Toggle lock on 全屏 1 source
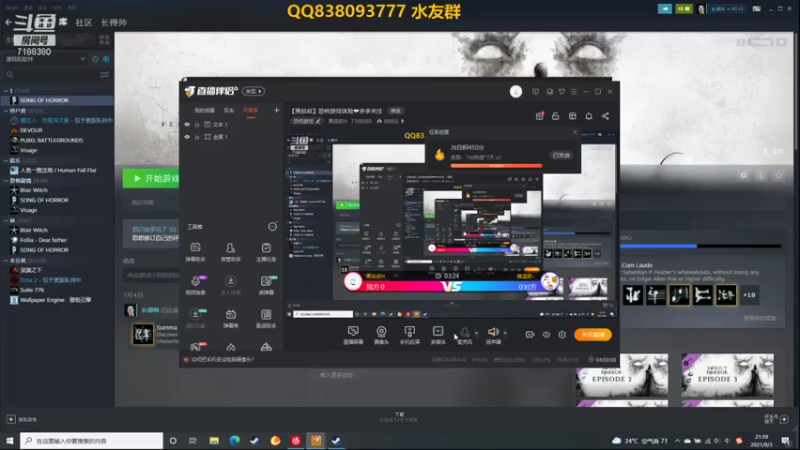The image size is (800, 450). pos(197,137)
